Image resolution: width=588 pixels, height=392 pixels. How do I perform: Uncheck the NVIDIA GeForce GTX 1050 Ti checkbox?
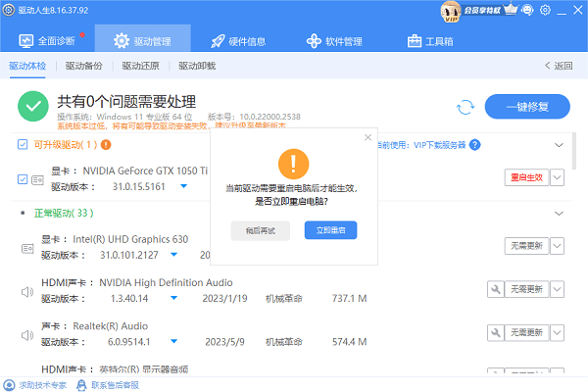click(23, 178)
